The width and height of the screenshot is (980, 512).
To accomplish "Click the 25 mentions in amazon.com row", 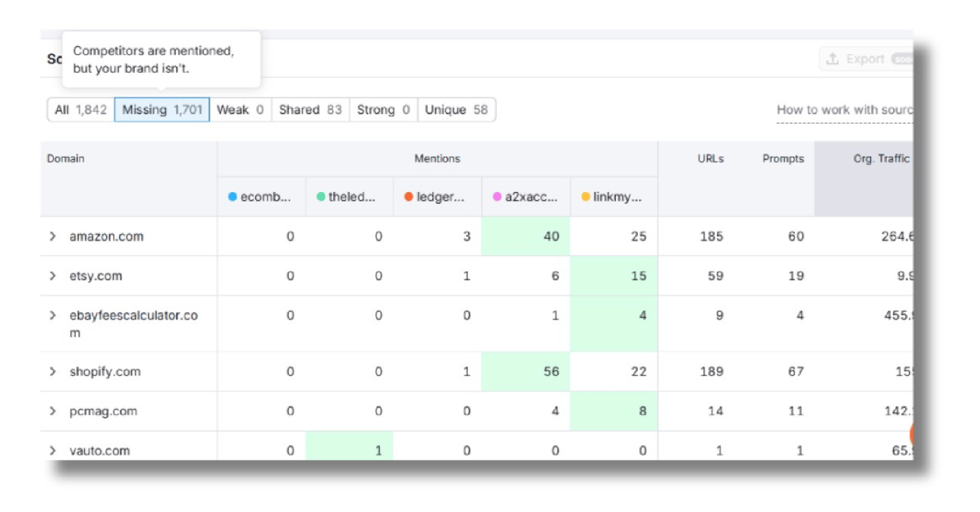I will click(x=638, y=236).
